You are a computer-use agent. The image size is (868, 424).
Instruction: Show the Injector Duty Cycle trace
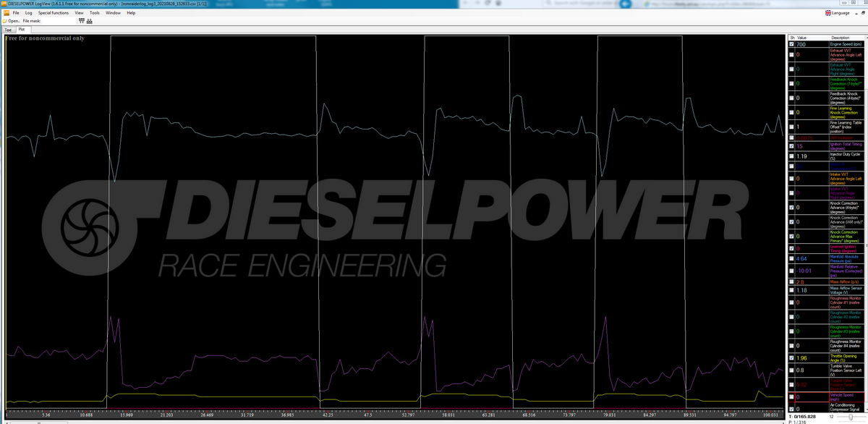[x=791, y=156]
